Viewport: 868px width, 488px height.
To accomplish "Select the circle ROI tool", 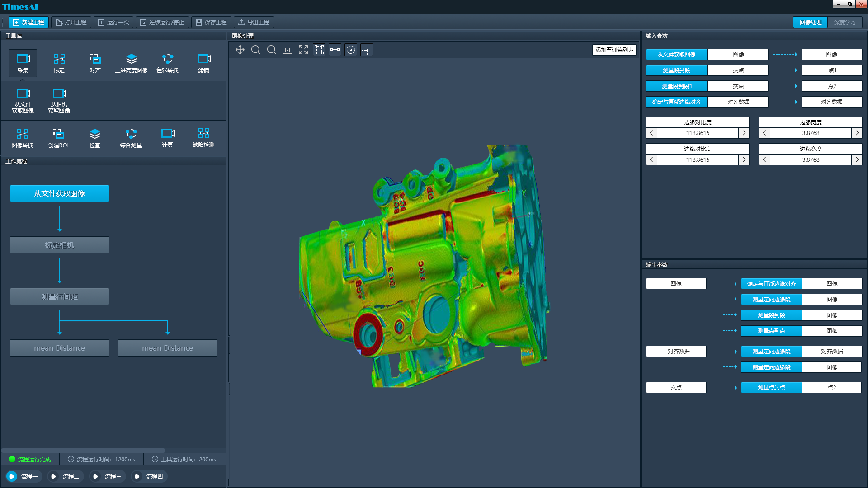I will click(351, 50).
